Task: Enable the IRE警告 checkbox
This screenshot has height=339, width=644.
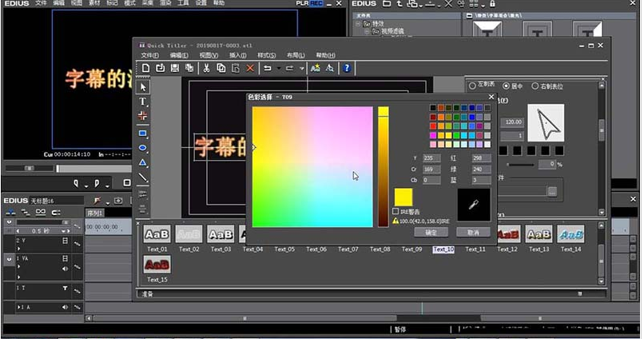Action: (x=396, y=212)
